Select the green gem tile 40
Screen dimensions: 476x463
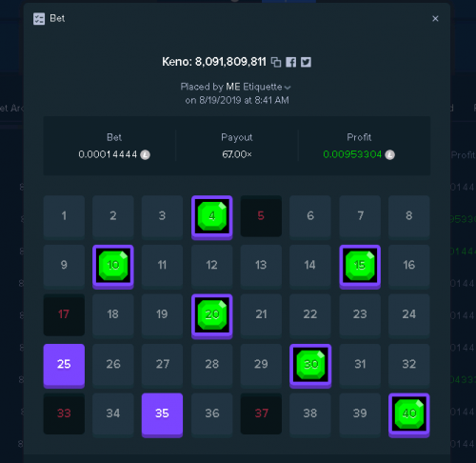[x=409, y=414]
